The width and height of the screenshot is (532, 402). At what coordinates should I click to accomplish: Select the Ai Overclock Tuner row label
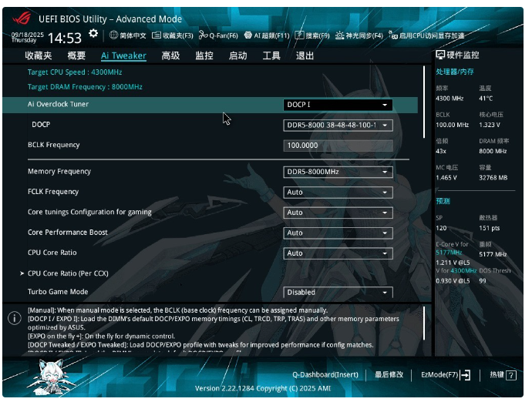pos(58,105)
